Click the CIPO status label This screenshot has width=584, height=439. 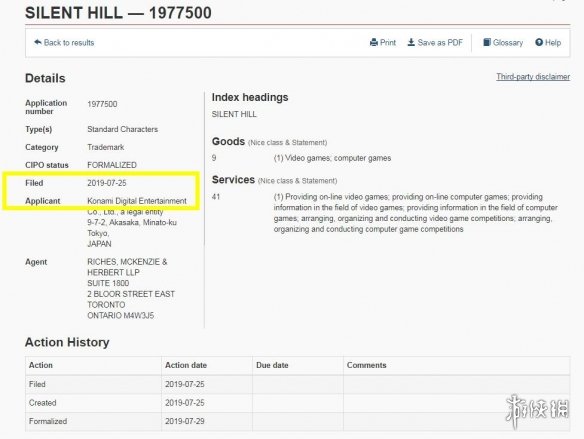click(47, 165)
